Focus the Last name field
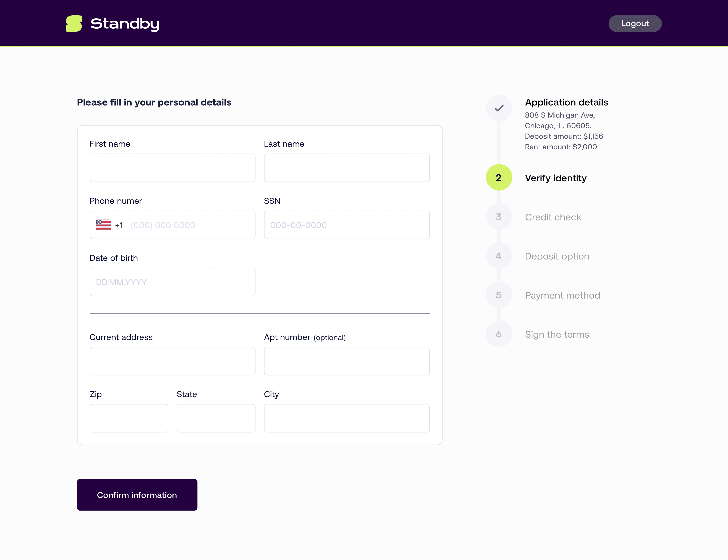Screen dimensions: 728x560 (347, 168)
